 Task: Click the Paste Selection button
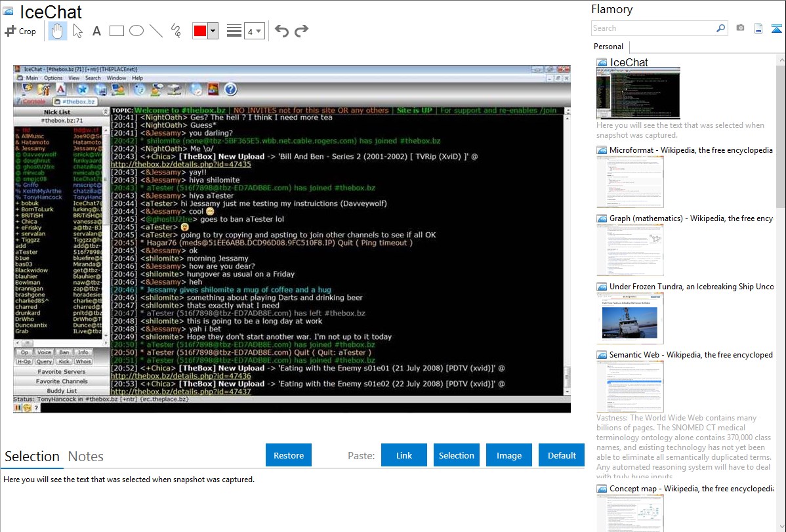point(456,455)
